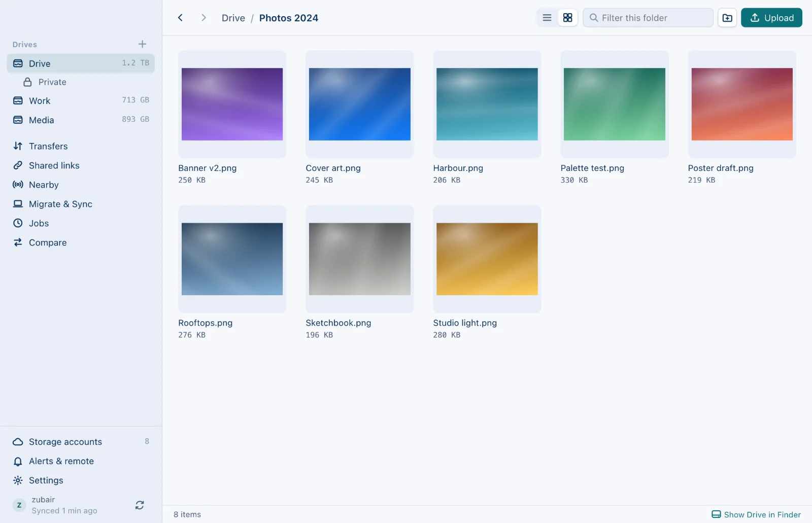
Task: Select the Harbour.png thumbnail
Action: [487, 104]
